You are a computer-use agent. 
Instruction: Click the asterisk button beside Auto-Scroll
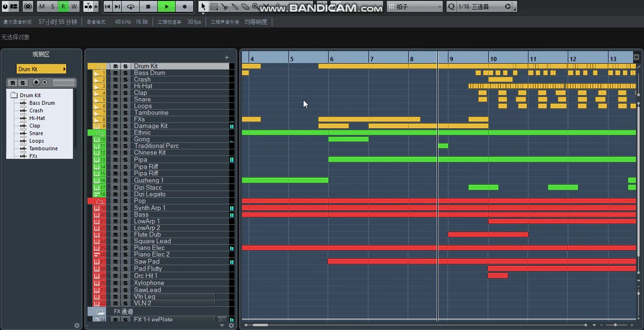tap(96, 7)
